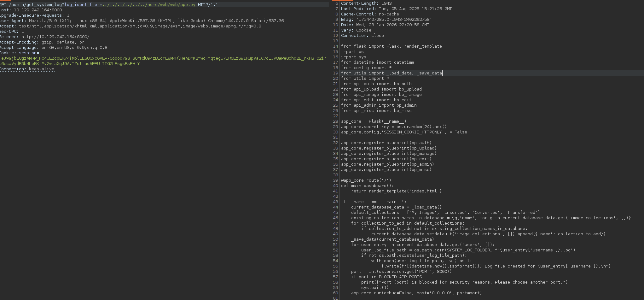This screenshot has width=644, height=300.
Task: Click 'from api_auth import bp_auth' line
Action: pyautogui.click(x=376, y=84)
